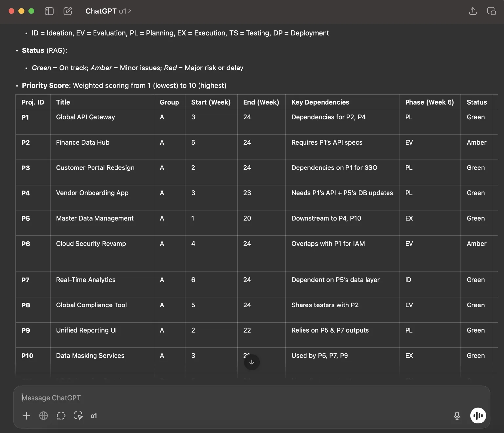Launch voice mode with waveform button

[478, 416]
